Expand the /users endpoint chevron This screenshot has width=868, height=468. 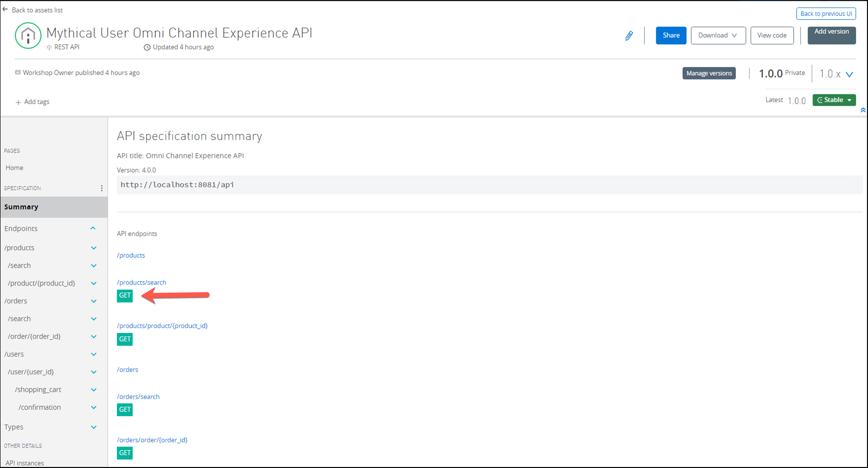point(94,354)
